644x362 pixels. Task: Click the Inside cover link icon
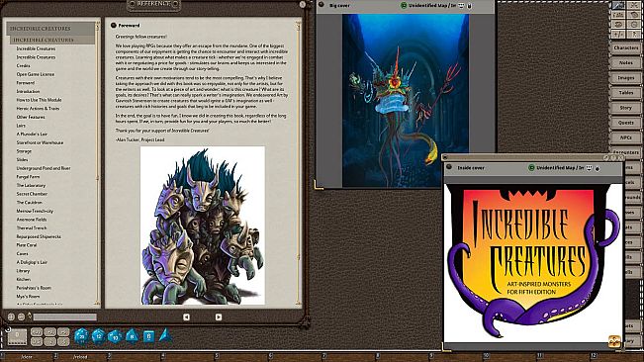tap(449, 167)
